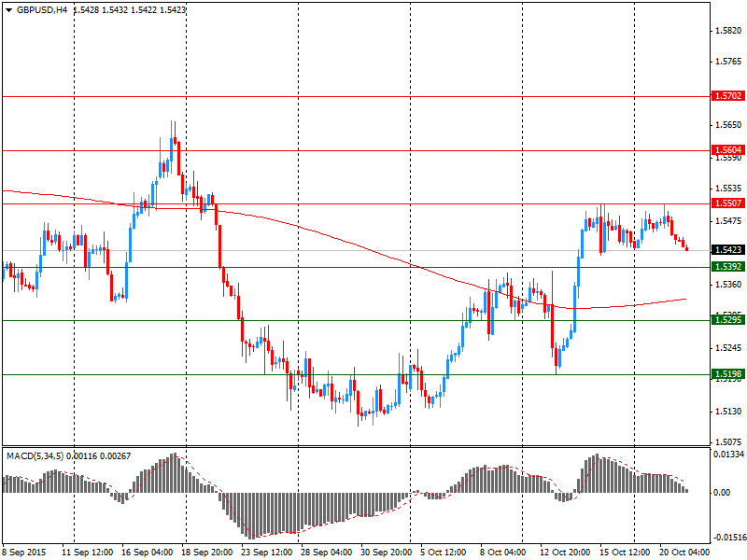Screen dimensions: 747x560
Task: Select the 12 Oct 20:00 time label
Action: [x=565, y=553]
